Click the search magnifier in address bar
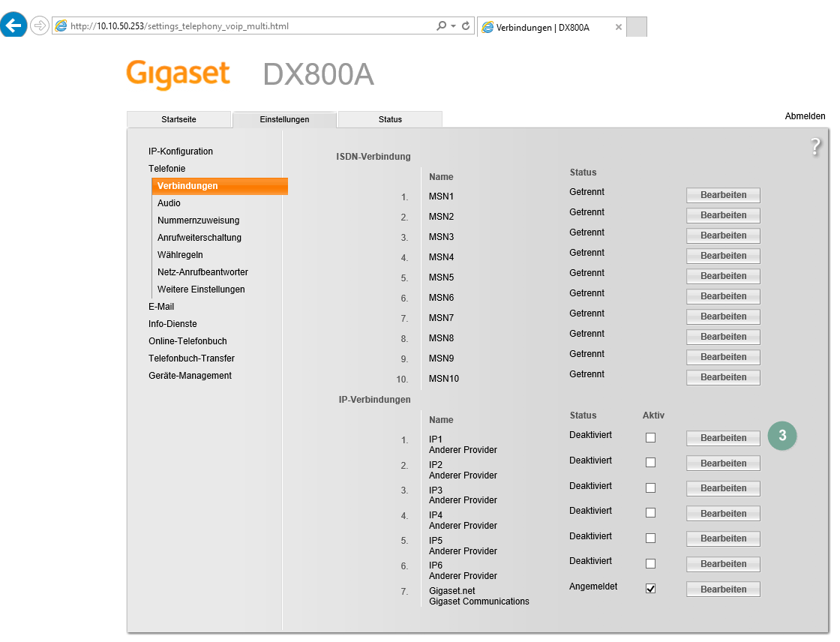Screen dimensions: 840x642 point(441,26)
